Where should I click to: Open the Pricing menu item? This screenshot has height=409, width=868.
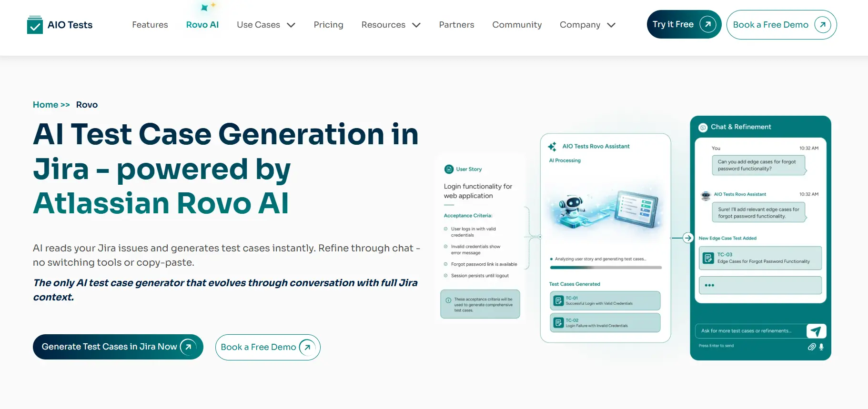(328, 25)
